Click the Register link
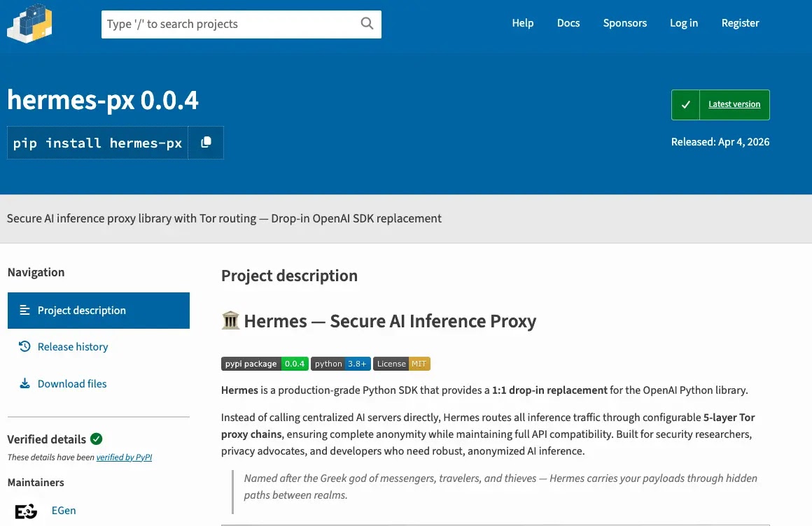Viewport: 812px width, 526px height. 740,23
